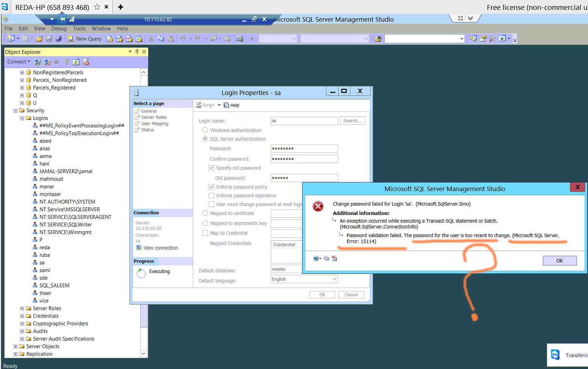Toggle Enforce password policy checkbox

click(x=211, y=187)
